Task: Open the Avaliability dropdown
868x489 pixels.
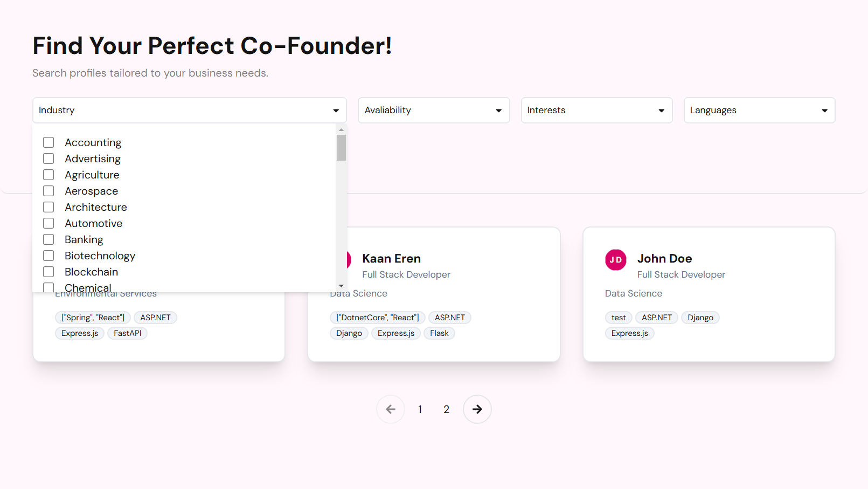Action: click(434, 110)
